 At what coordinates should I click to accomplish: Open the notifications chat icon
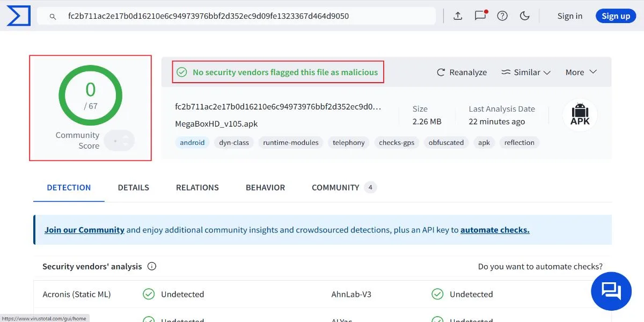tap(480, 16)
